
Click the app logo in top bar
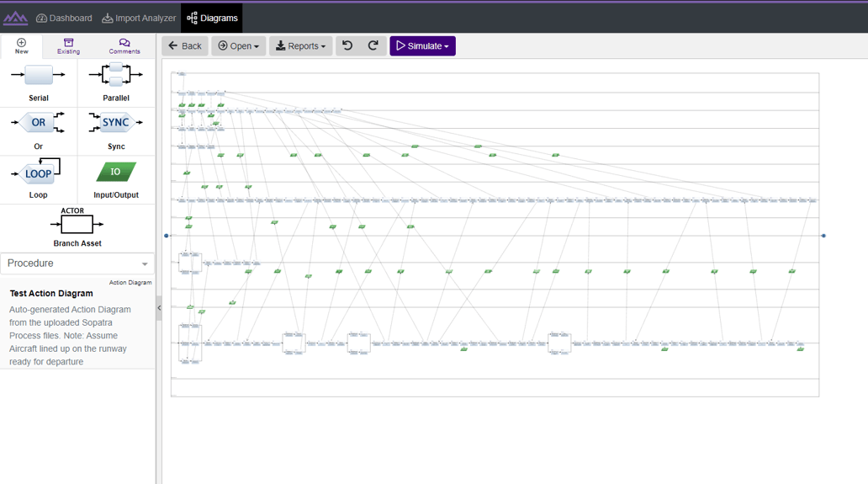pyautogui.click(x=15, y=19)
